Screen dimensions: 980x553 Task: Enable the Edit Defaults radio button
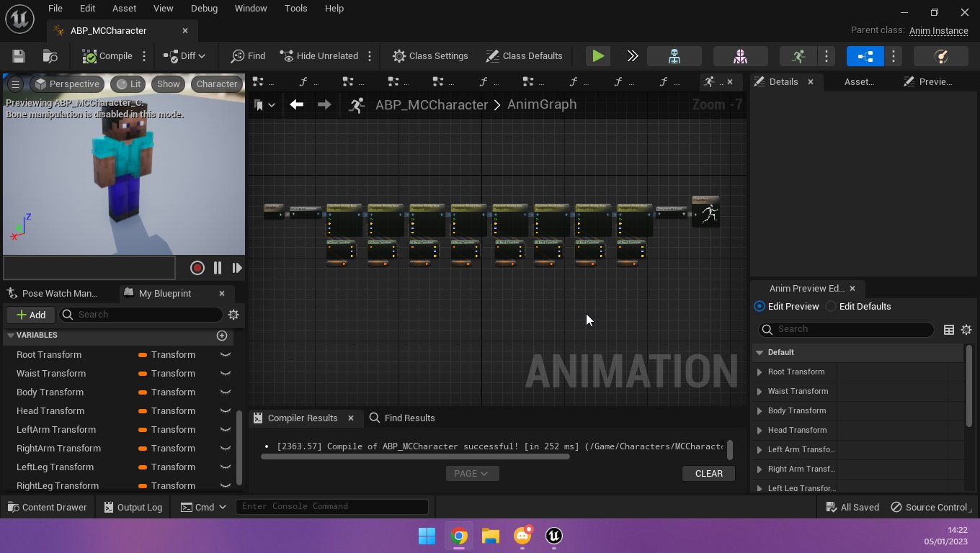click(830, 306)
